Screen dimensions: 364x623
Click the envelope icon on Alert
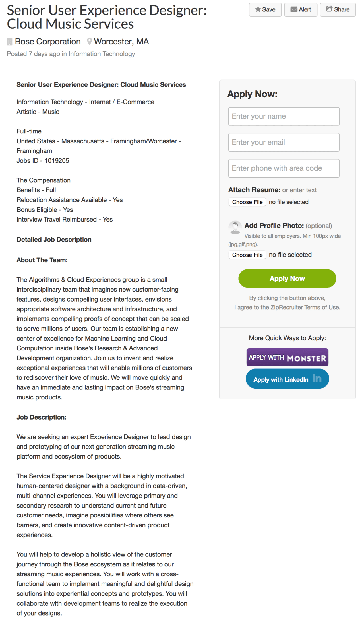tap(294, 9)
